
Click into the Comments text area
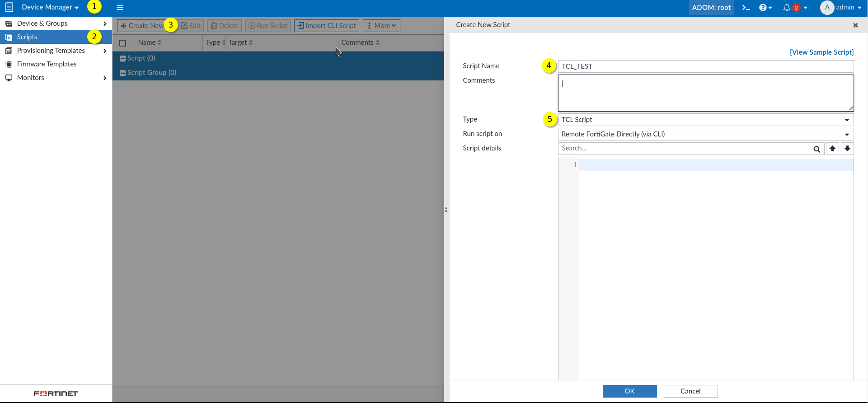(706, 93)
